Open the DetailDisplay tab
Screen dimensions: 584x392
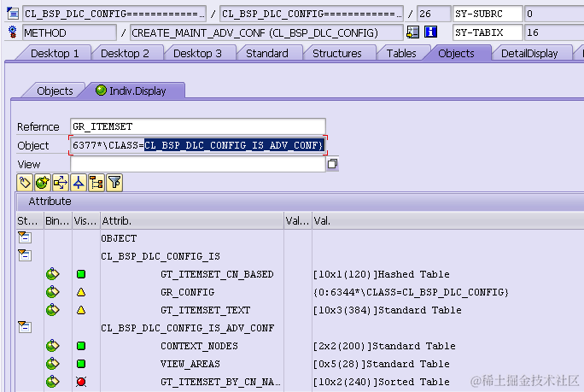click(x=529, y=53)
